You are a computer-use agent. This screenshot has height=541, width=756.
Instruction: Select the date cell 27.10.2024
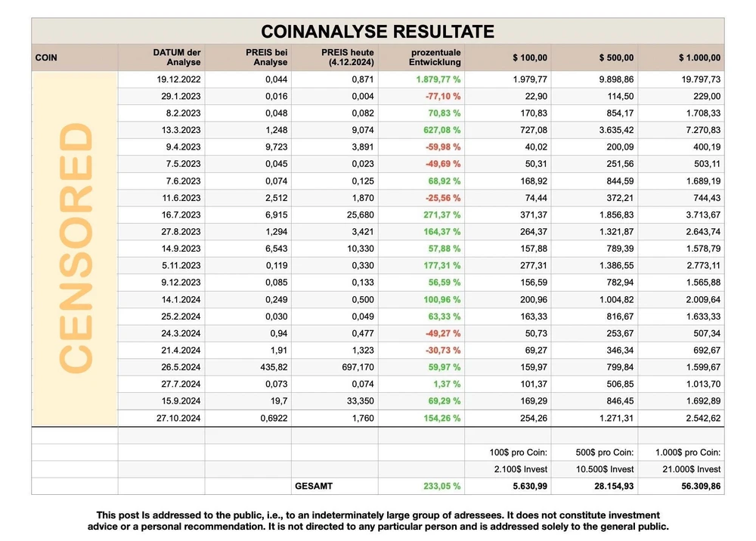click(x=179, y=418)
